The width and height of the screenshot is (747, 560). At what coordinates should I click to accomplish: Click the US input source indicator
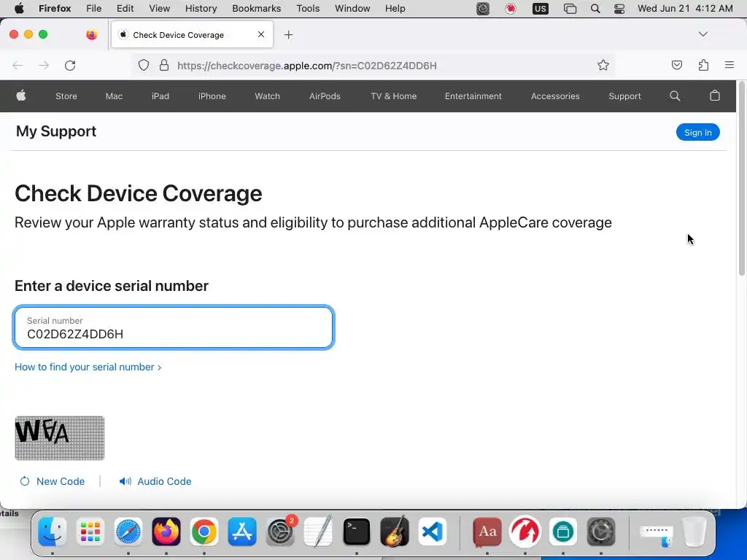pos(541,9)
